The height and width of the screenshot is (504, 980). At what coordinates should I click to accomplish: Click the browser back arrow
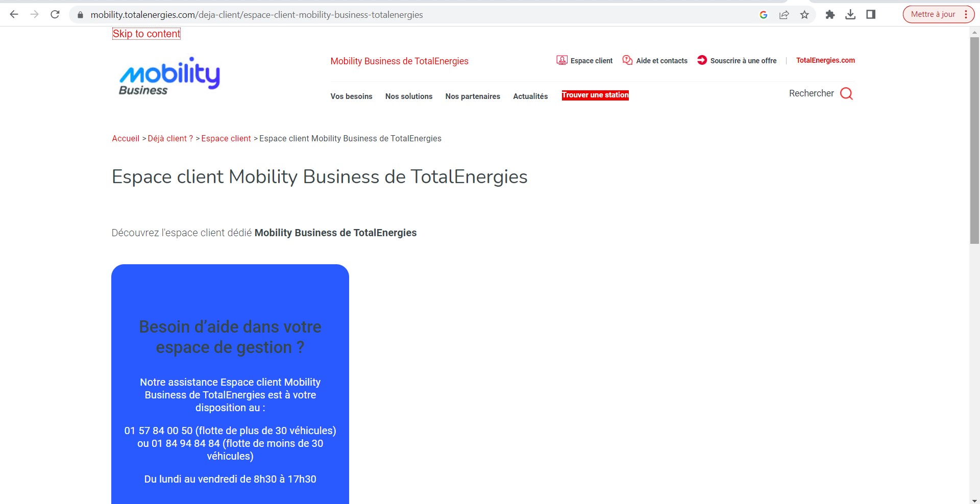14,14
